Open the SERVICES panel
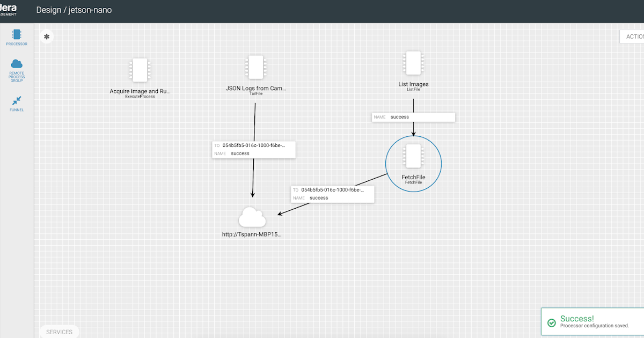 click(59, 332)
